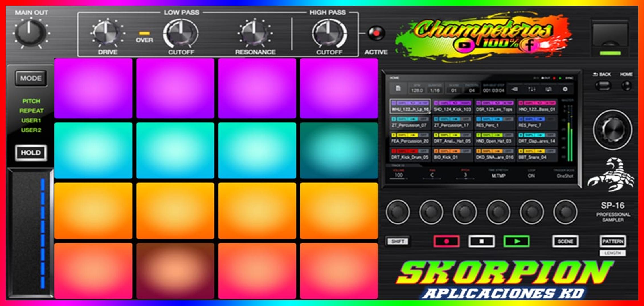Open the quantize 1/16 field
644x306 pixels.
coord(435,89)
